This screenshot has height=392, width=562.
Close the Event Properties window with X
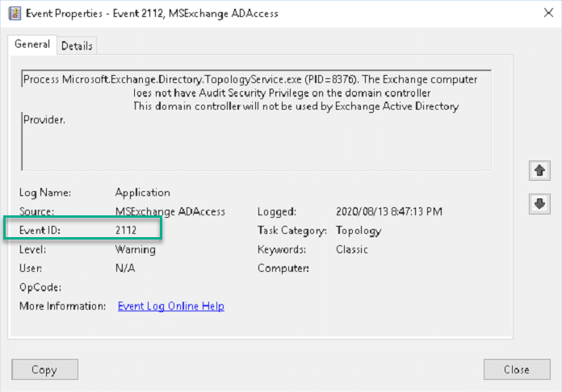click(x=548, y=13)
